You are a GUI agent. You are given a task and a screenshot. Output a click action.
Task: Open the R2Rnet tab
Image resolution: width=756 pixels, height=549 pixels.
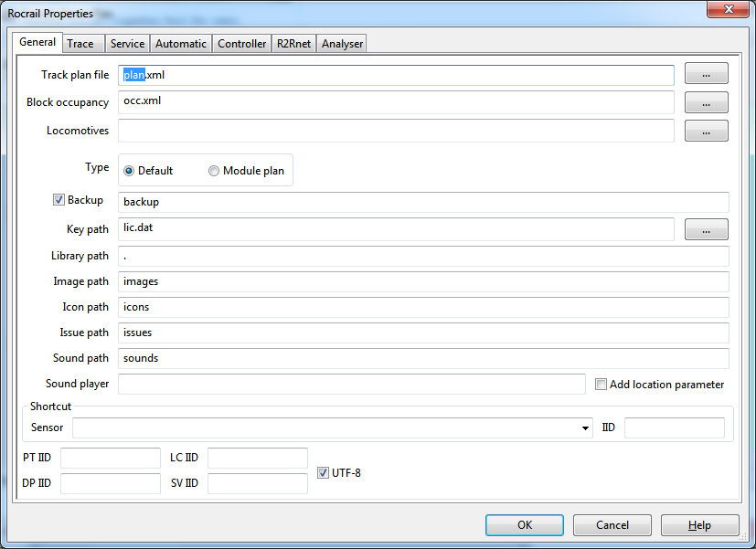pyautogui.click(x=293, y=43)
